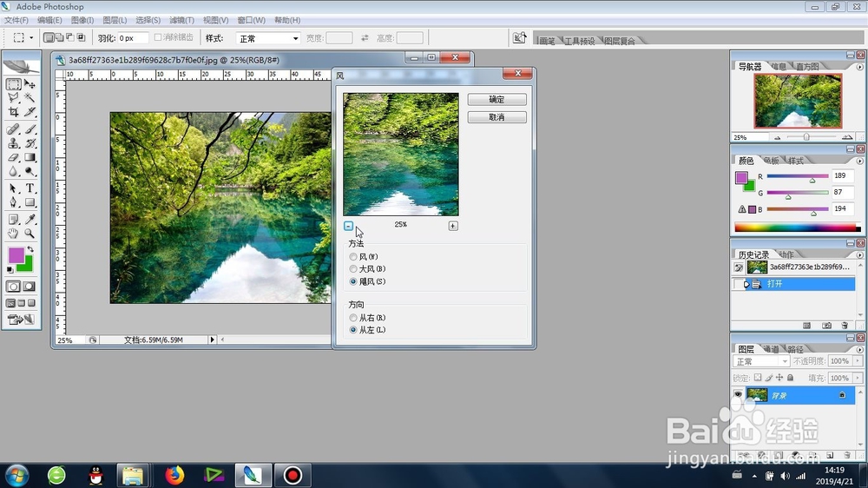Select 风 (Wind) method radio button
The height and width of the screenshot is (488, 868).
click(x=353, y=257)
